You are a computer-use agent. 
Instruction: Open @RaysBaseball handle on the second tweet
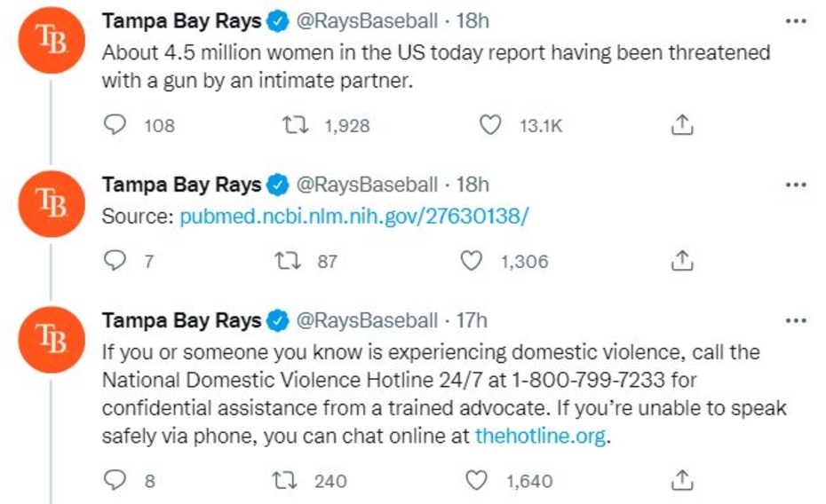(x=366, y=185)
